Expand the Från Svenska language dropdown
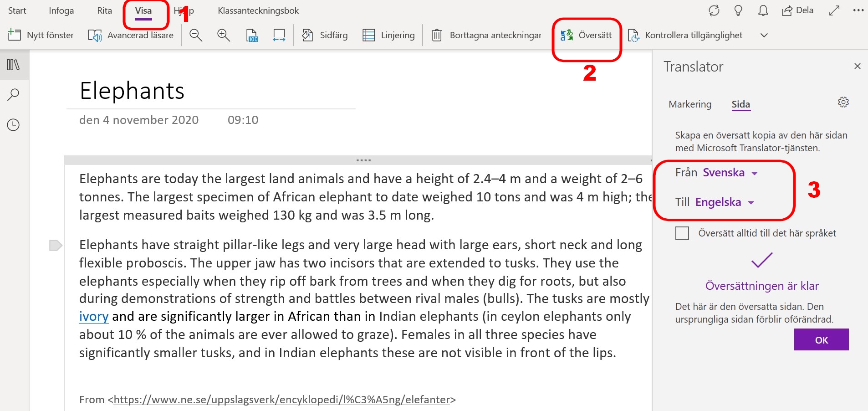 pos(730,173)
